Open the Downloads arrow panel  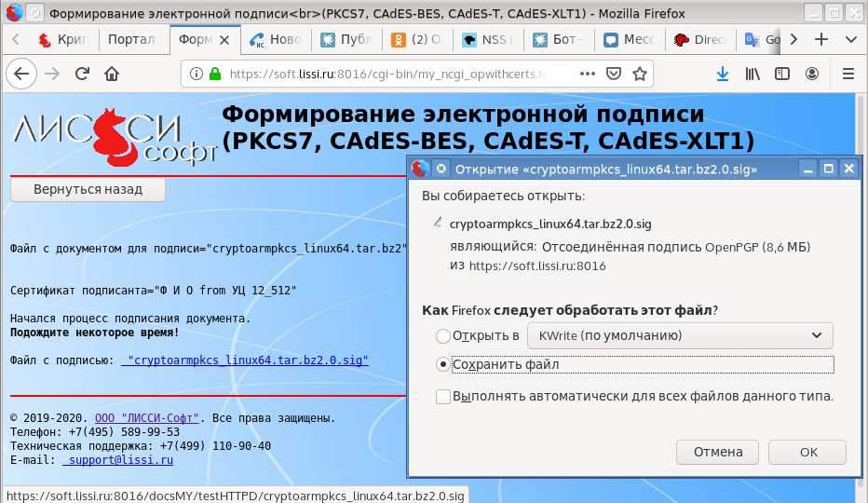pos(722,75)
